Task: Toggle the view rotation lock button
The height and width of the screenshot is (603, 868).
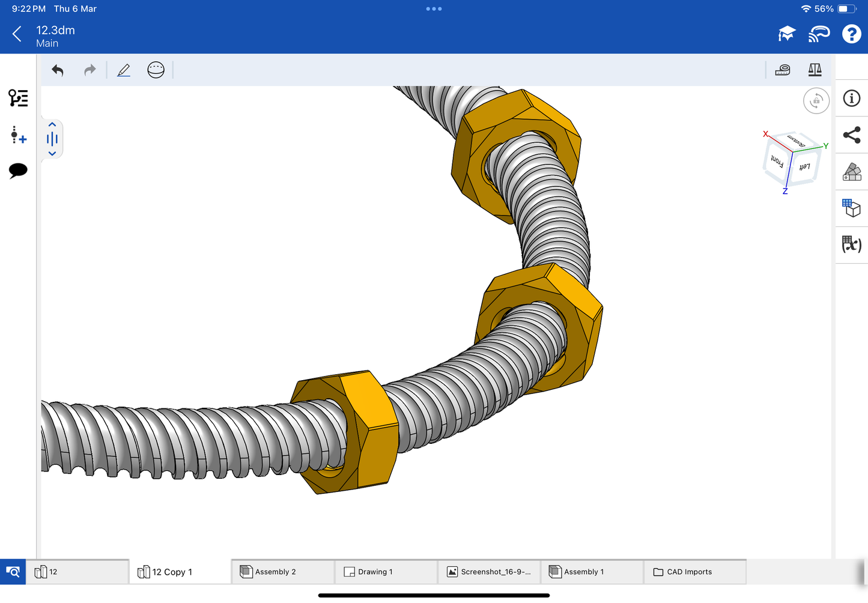Action: coord(816,101)
